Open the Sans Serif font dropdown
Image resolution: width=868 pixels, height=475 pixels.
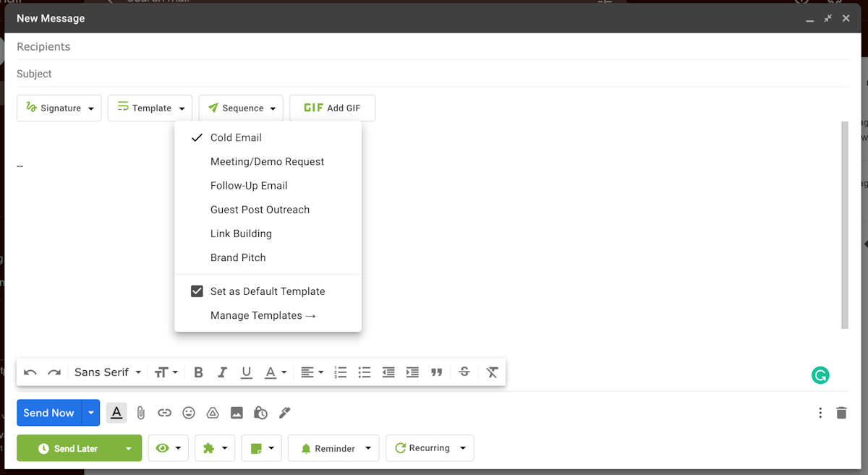[109, 372]
